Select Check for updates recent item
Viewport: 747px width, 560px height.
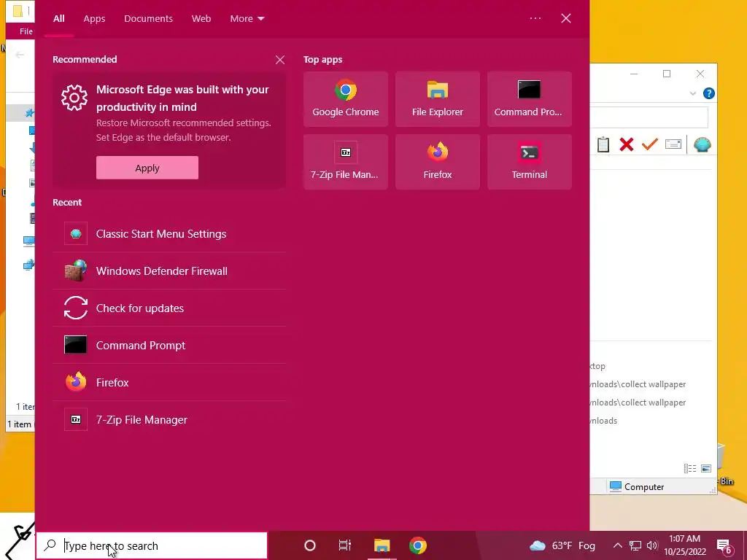pos(169,308)
